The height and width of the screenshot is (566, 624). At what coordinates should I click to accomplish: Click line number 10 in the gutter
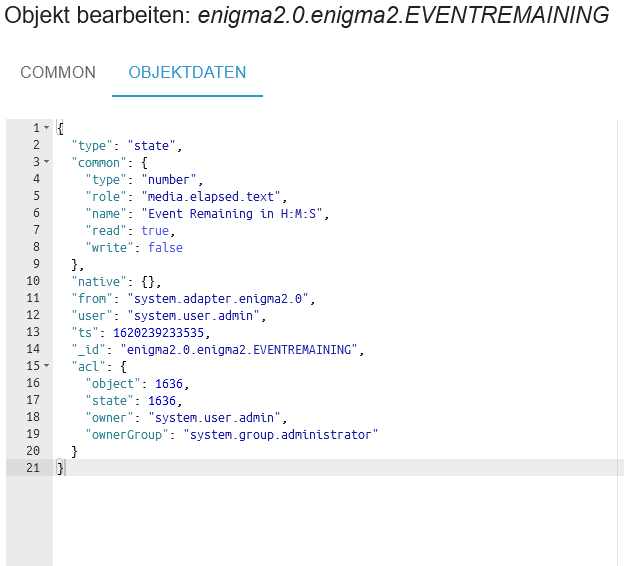point(33,281)
